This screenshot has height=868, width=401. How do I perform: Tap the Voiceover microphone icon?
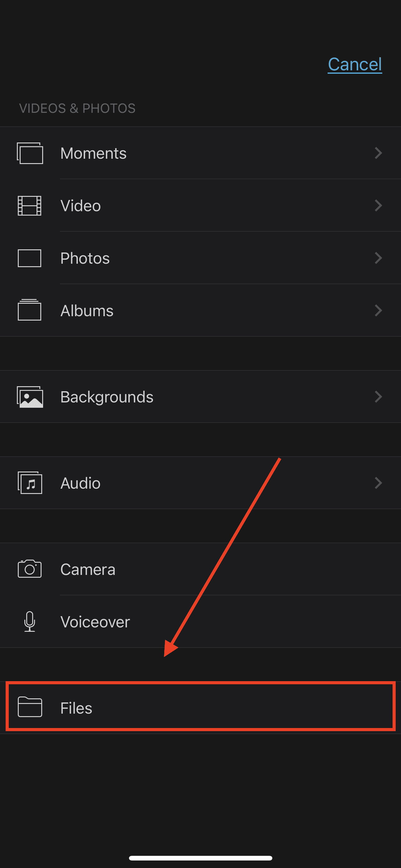[x=30, y=621]
